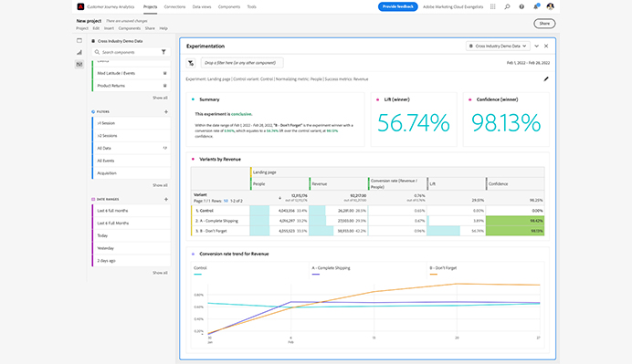Edit panel configuration with pencil icon
Screen dimensions: 632x364
point(546,79)
